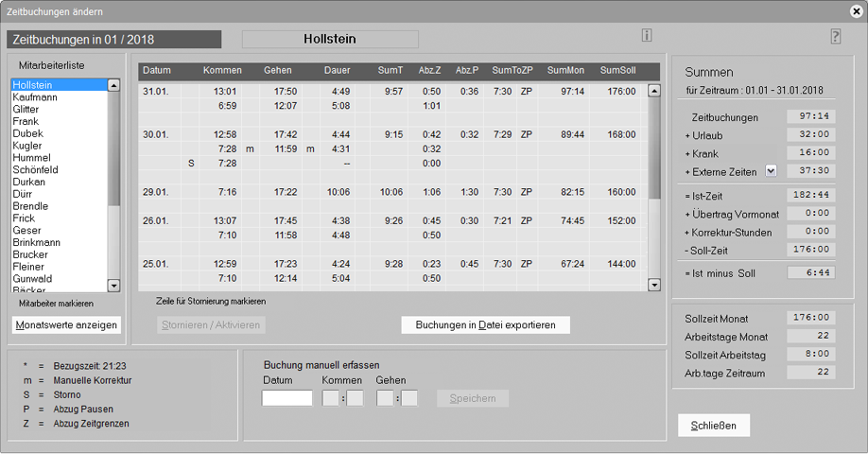
Task: Select employee Schönfeld in the list
Action: point(59,170)
